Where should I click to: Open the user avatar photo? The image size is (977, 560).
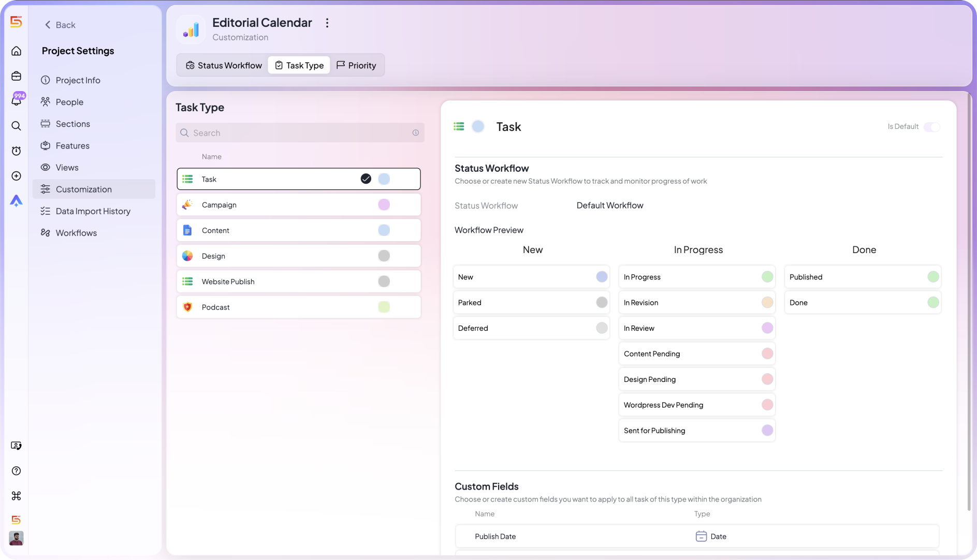point(16,538)
